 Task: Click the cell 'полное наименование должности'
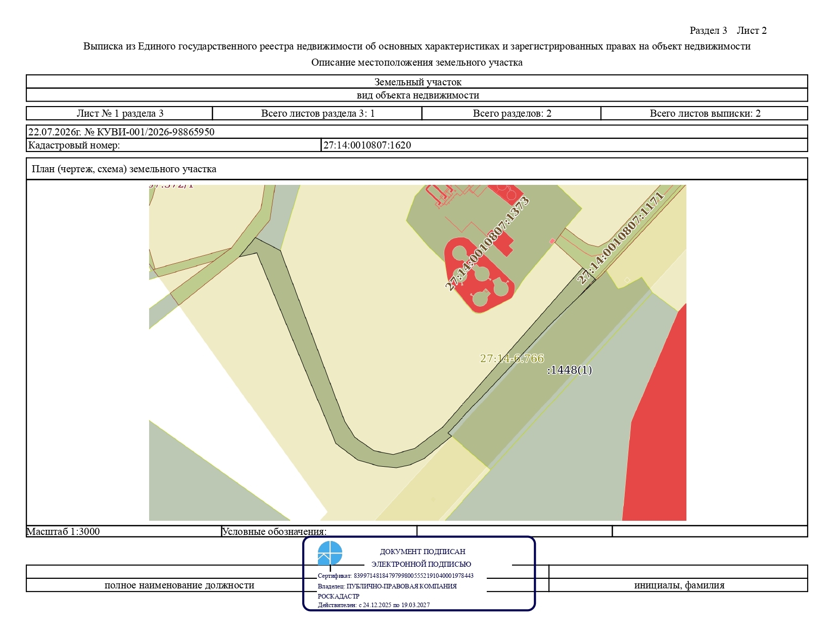(x=179, y=585)
